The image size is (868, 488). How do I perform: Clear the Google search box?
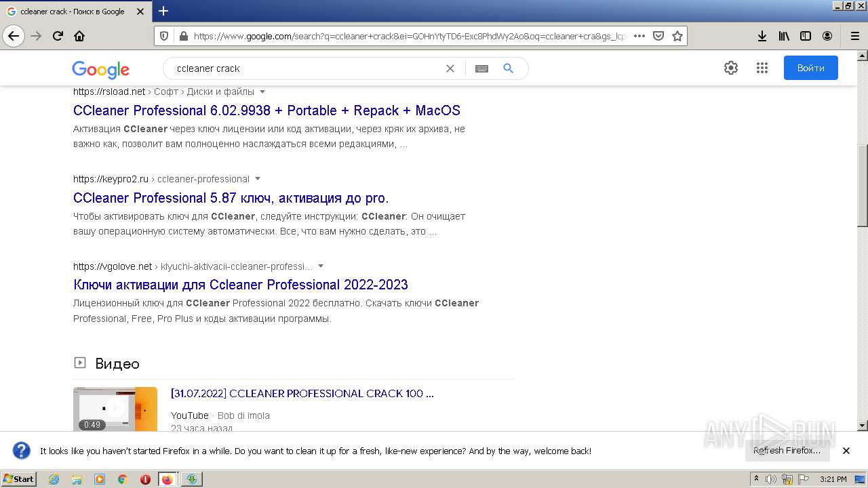[450, 68]
